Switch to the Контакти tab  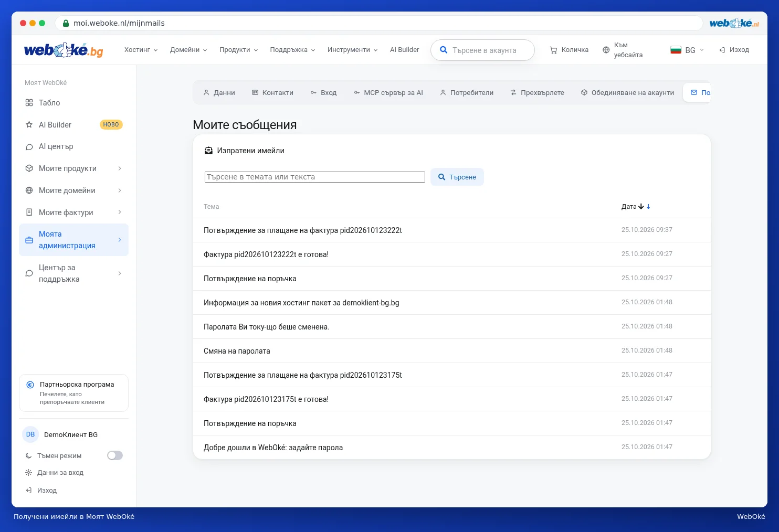tap(272, 92)
